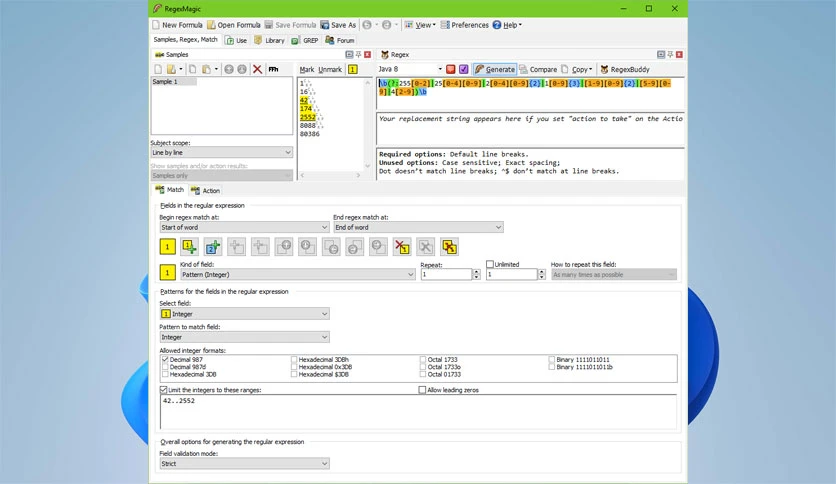The width and height of the screenshot is (836, 484).
Task: Enable Octal 1733 format checkbox
Action: (x=423, y=360)
